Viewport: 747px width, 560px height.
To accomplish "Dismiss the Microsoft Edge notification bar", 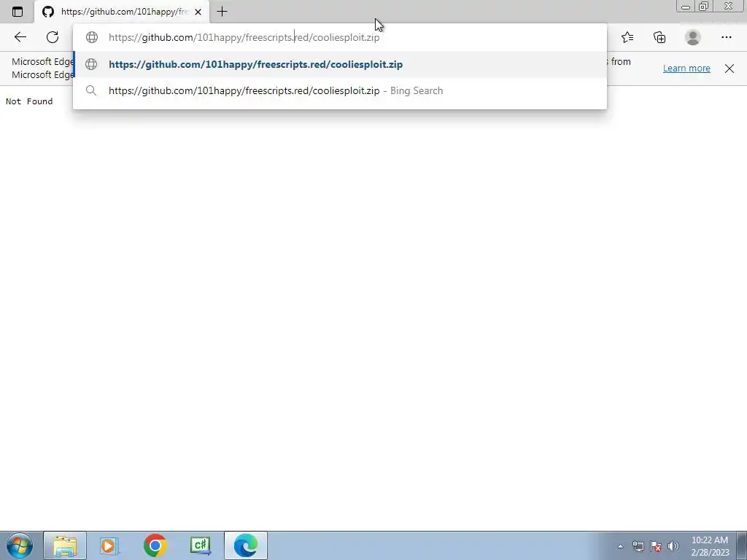I will [729, 68].
